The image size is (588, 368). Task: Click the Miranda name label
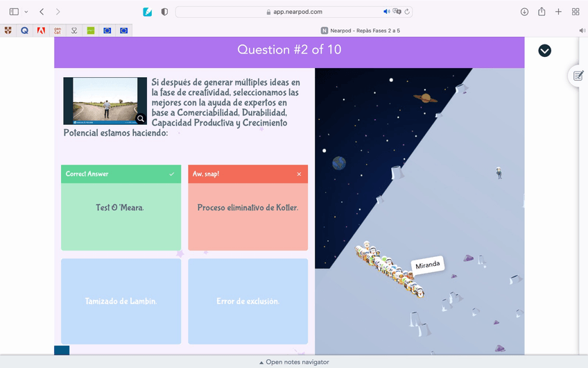tap(428, 265)
